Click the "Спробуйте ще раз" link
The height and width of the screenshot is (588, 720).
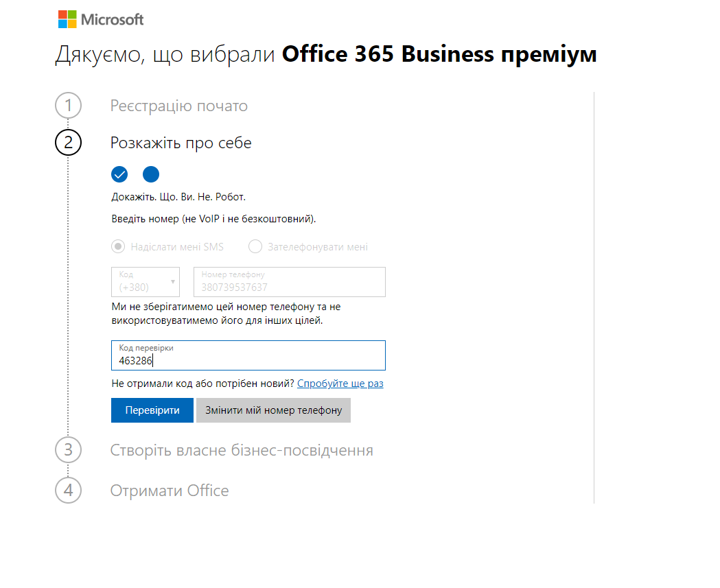click(x=340, y=384)
